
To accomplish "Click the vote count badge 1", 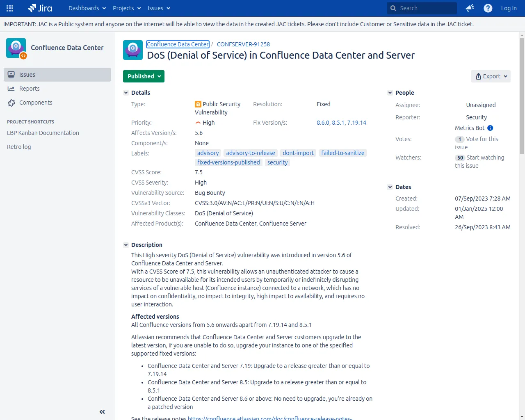I will coord(460,139).
